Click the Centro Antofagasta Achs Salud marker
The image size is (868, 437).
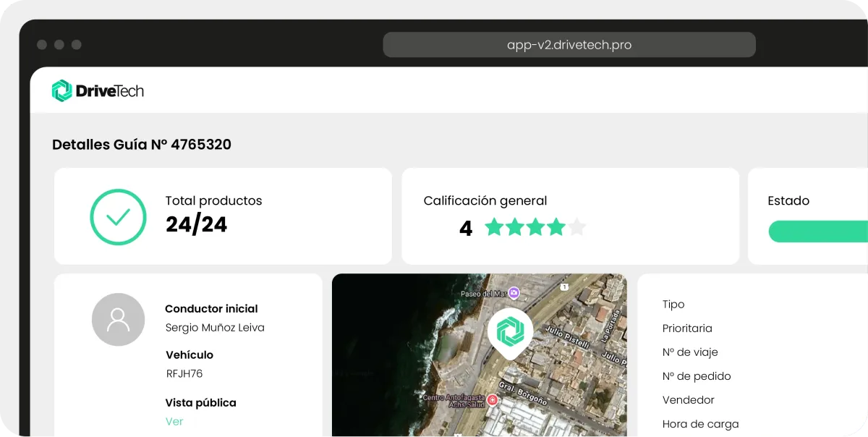coord(493,400)
